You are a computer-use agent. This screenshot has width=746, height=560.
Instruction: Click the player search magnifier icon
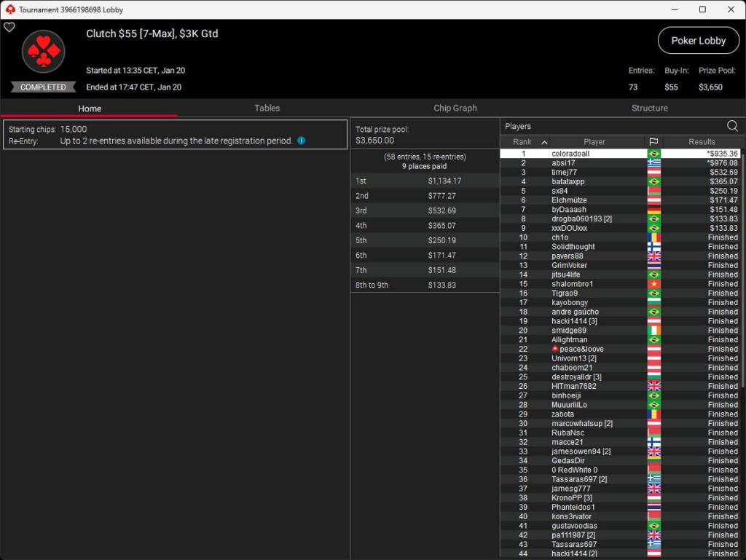pos(732,126)
